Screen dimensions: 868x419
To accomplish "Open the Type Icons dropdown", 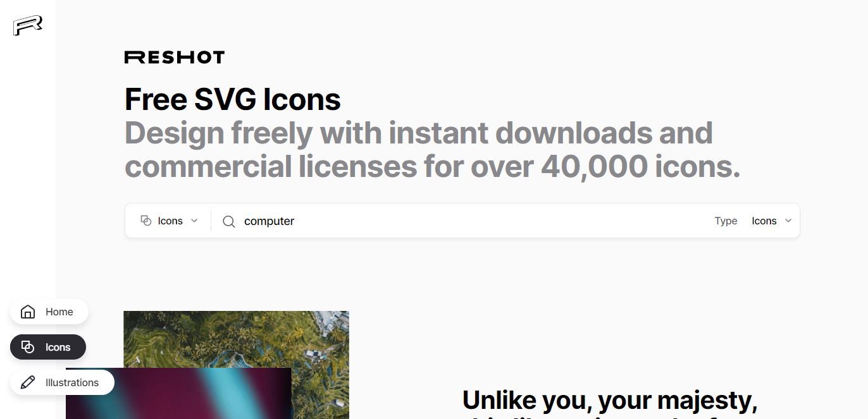I will click(771, 221).
